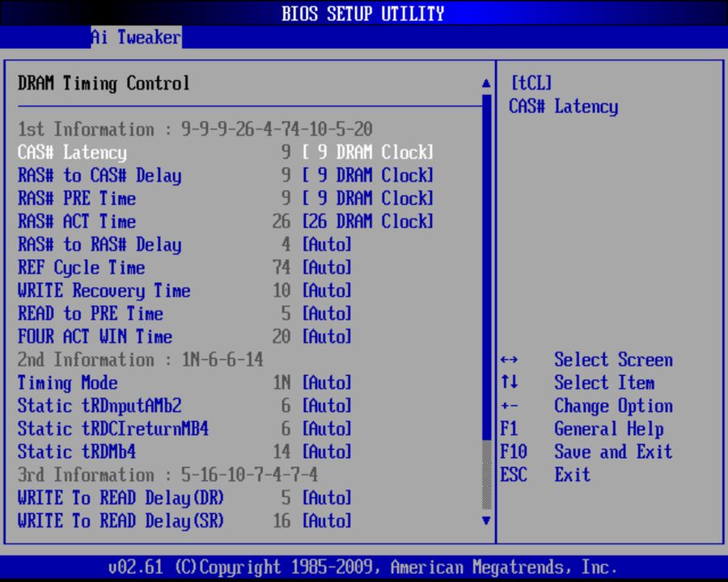Change RAS# to CAS# Delay DRAM Clock value
Screen dimensions: 728x582
coord(368,175)
